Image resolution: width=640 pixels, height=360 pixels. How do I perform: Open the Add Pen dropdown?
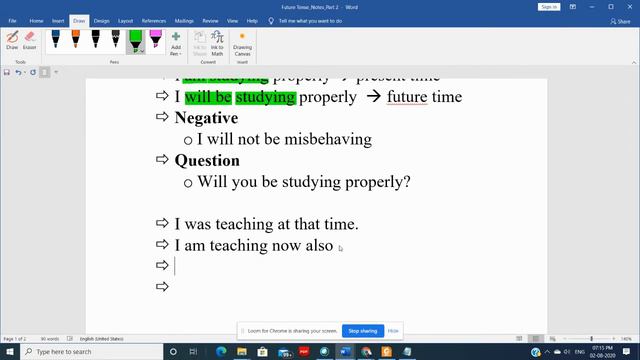(176, 44)
